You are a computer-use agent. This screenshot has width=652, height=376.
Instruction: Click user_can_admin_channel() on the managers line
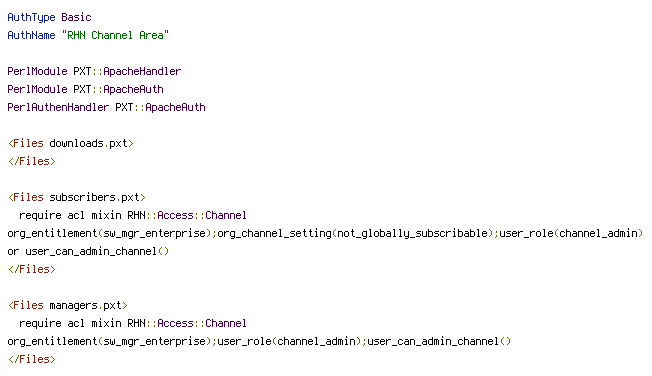(x=439, y=341)
